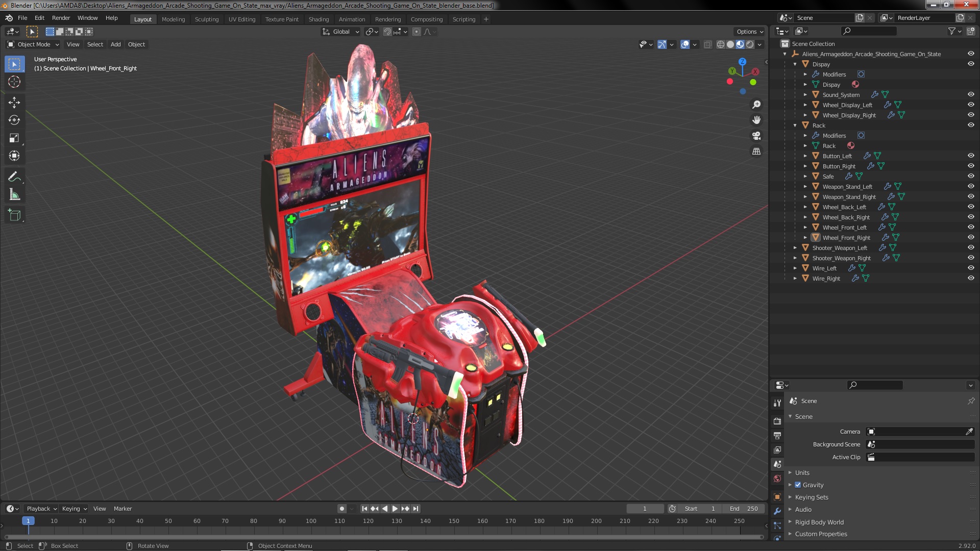Click the End frame field
Viewport: 980px width, 551px height.
[x=744, y=509]
